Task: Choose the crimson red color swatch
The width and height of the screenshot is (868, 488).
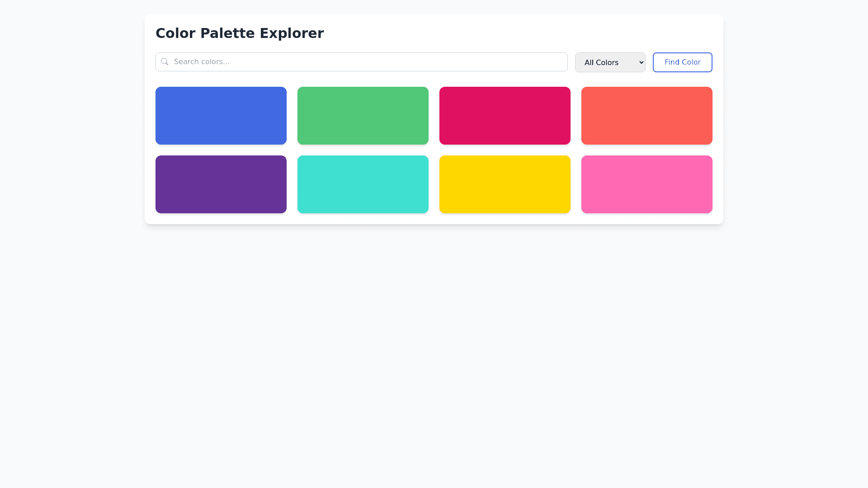Action: tap(505, 116)
